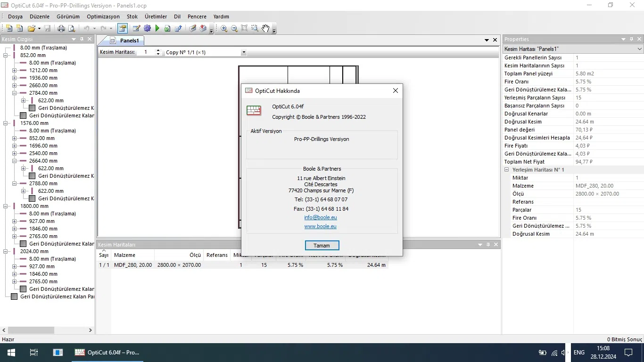Undo the last action

pos(87,28)
